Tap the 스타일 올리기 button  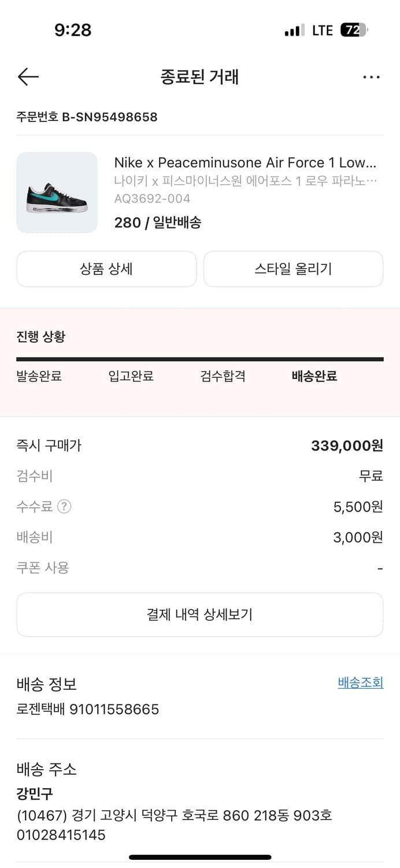tap(293, 269)
